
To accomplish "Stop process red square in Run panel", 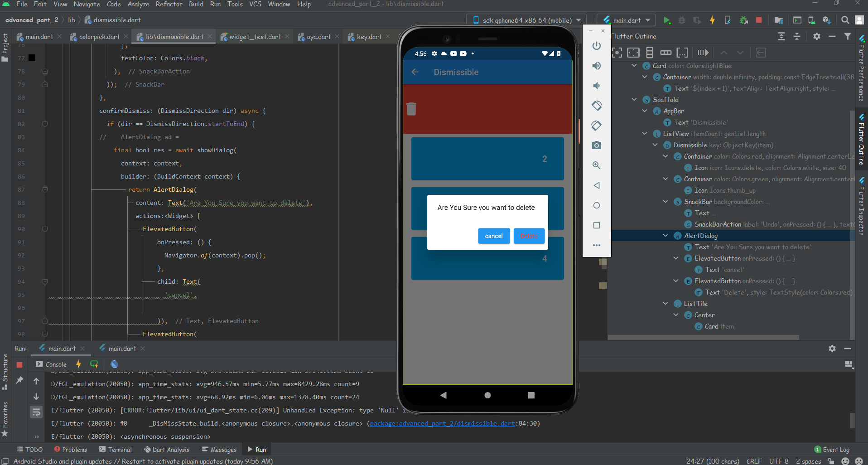I will [19, 364].
